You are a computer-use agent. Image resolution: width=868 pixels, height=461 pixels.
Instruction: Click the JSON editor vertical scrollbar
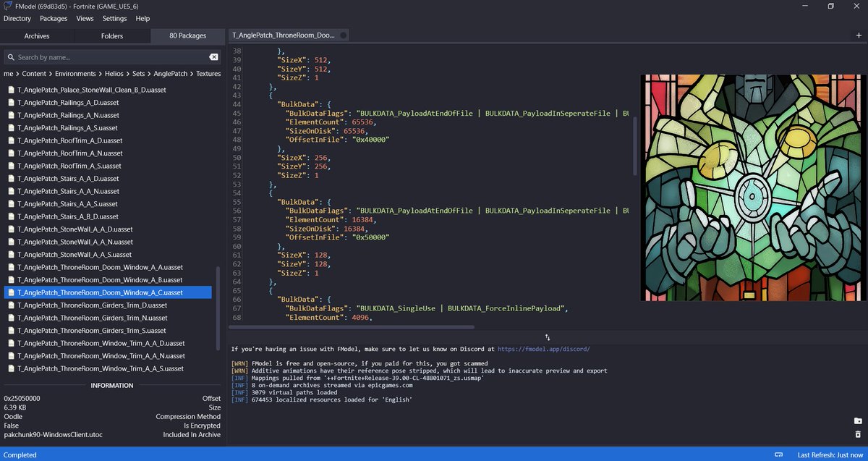point(636,145)
